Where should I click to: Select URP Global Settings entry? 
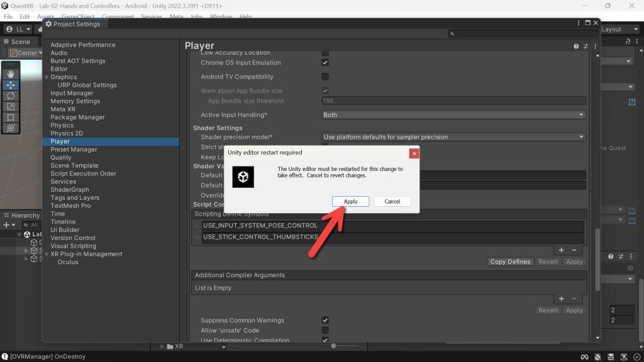(87, 85)
